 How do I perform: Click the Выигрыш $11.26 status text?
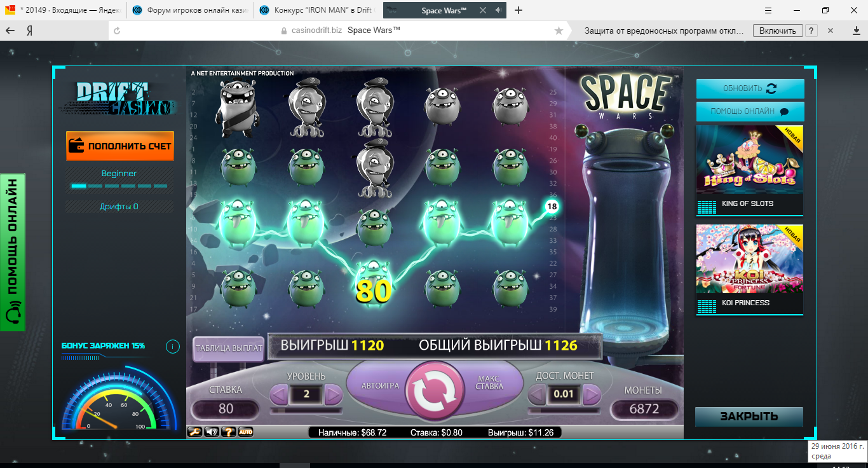520,432
